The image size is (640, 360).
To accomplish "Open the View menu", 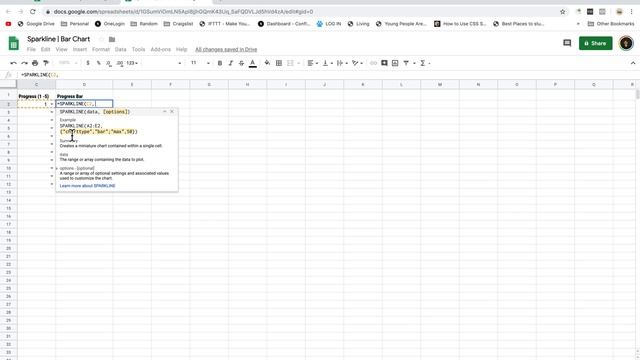I will [x=62, y=49].
